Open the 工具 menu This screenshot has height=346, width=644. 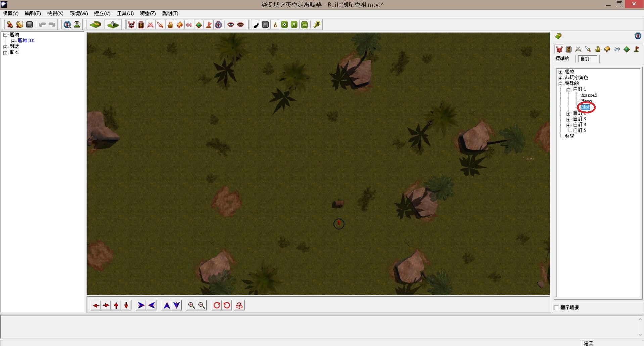125,13
